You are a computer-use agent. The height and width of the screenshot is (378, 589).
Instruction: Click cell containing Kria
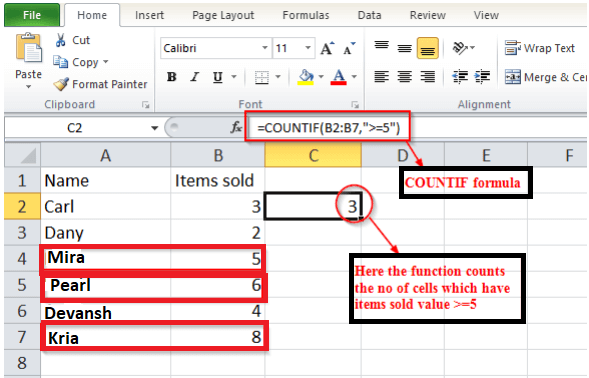click(106, 337)
